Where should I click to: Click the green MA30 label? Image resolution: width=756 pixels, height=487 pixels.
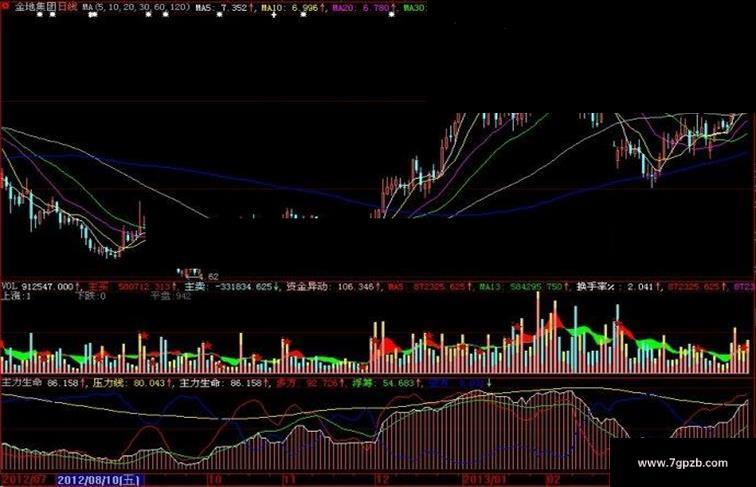(414, 8)
